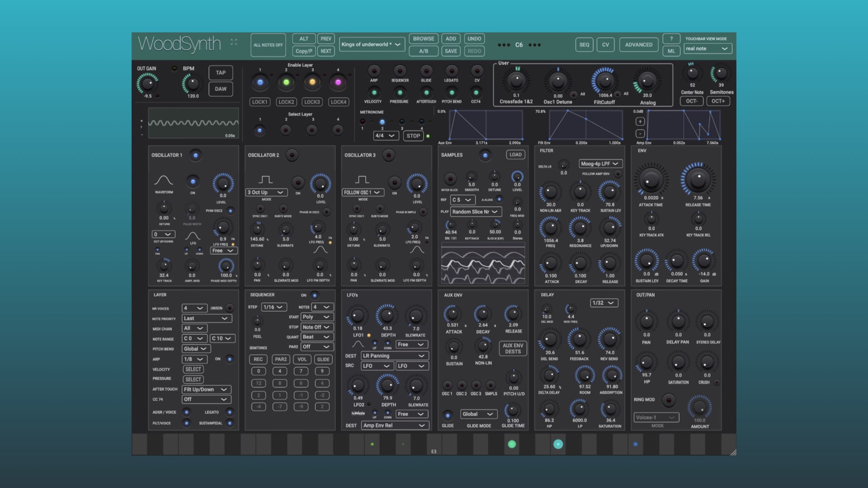Open the CV view
This screenshot has width=868, height=488.
605,45
